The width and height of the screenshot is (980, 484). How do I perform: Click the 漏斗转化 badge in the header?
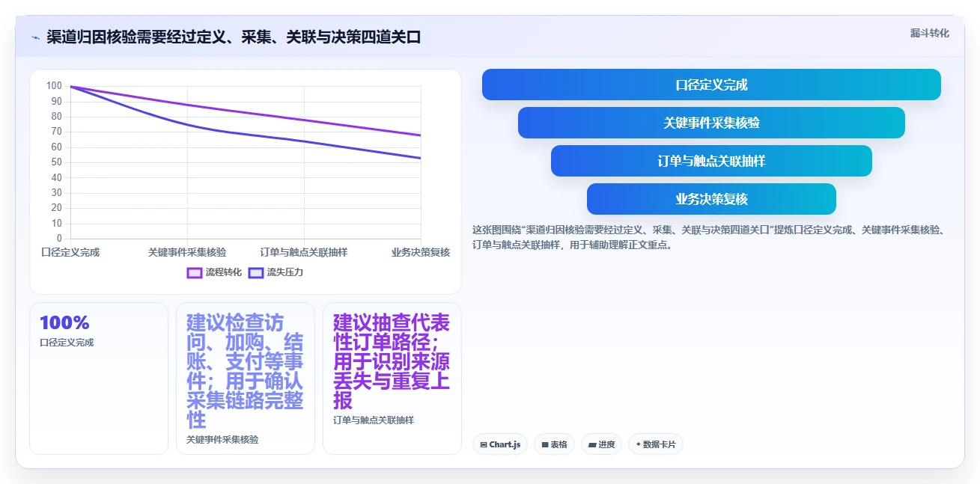point(929,33)
